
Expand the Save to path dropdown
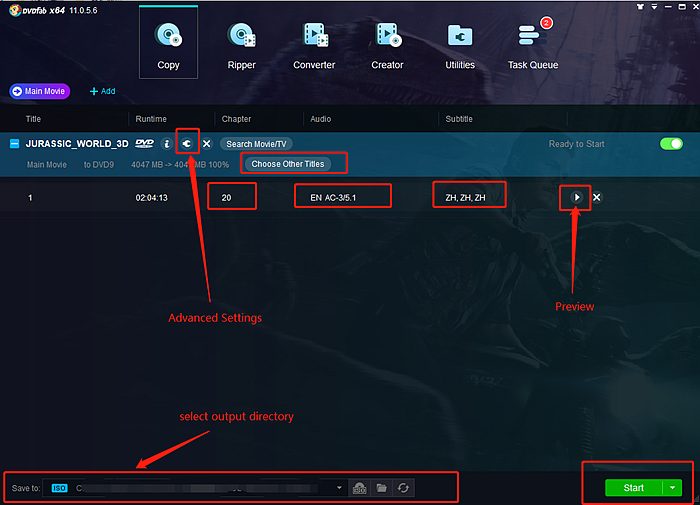pos(339,488)
